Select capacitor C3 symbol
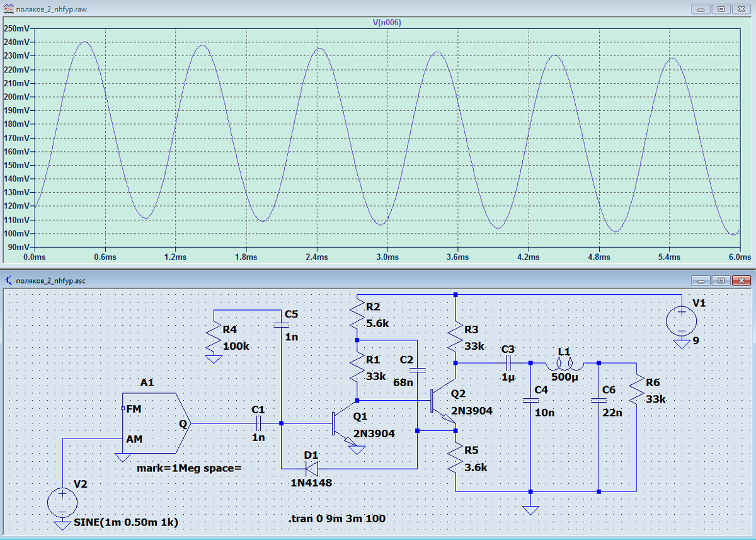This screenshot has width=756, height=540. pos(508,363)
